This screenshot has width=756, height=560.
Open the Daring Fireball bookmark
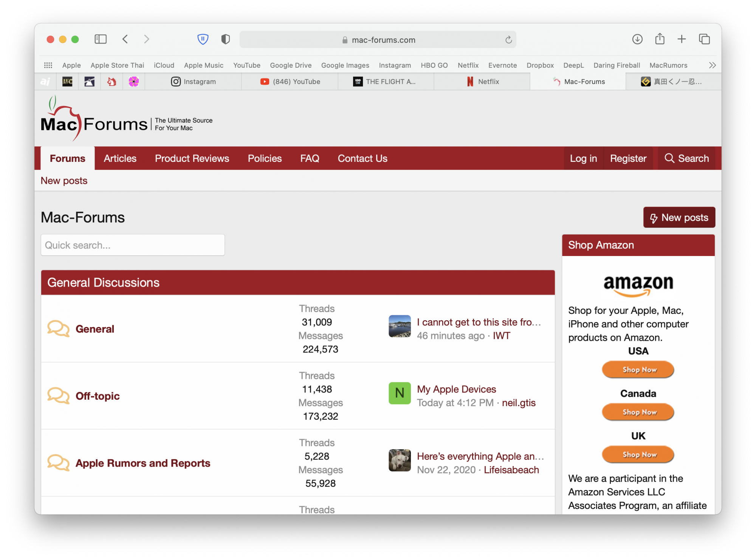coord(617,65)
